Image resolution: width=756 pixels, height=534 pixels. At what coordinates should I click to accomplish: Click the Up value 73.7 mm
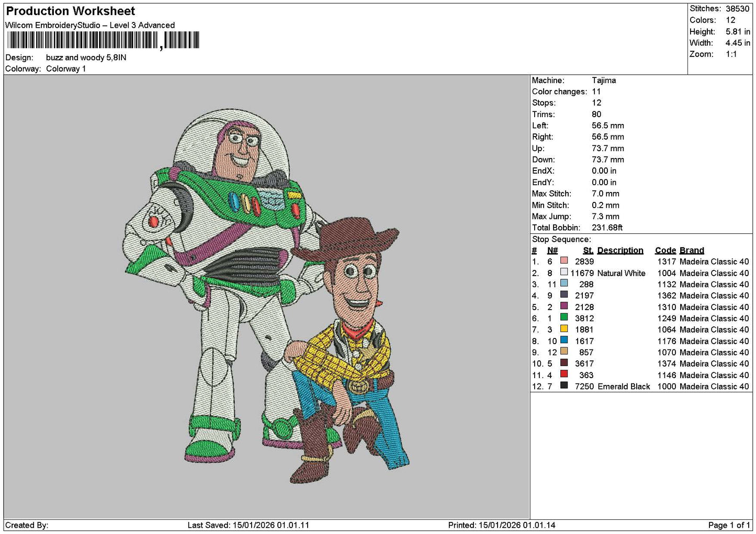pyautogui.click(x=608, y=149)
